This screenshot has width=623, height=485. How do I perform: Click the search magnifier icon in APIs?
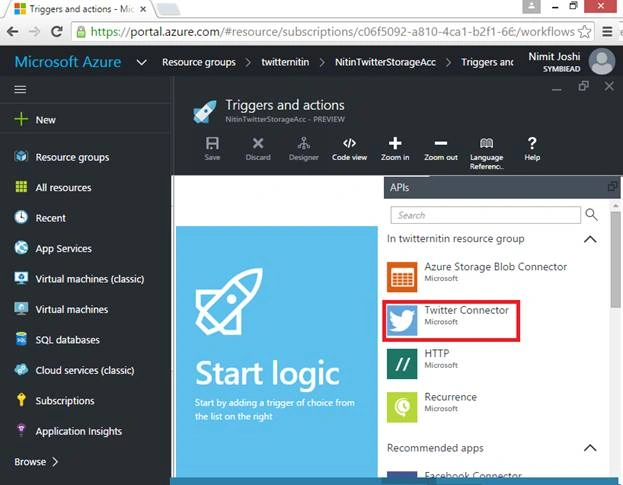[x=591, y=215]
